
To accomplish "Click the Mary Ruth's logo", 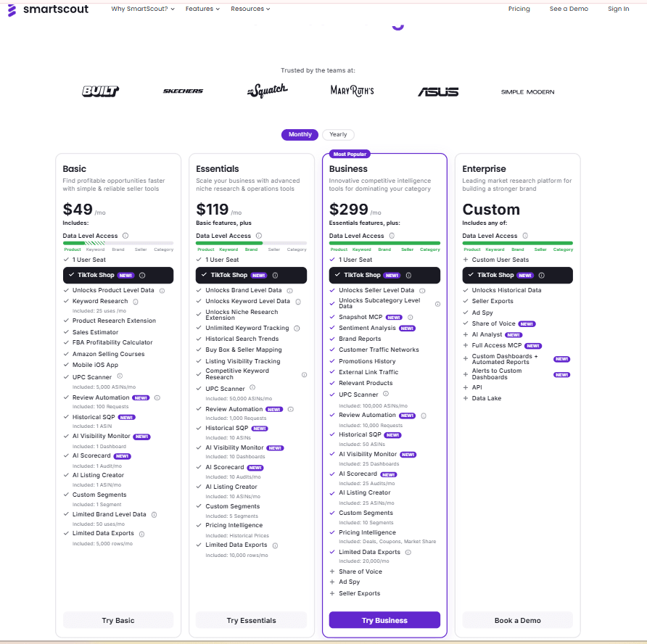I will (x=352, y=91).
